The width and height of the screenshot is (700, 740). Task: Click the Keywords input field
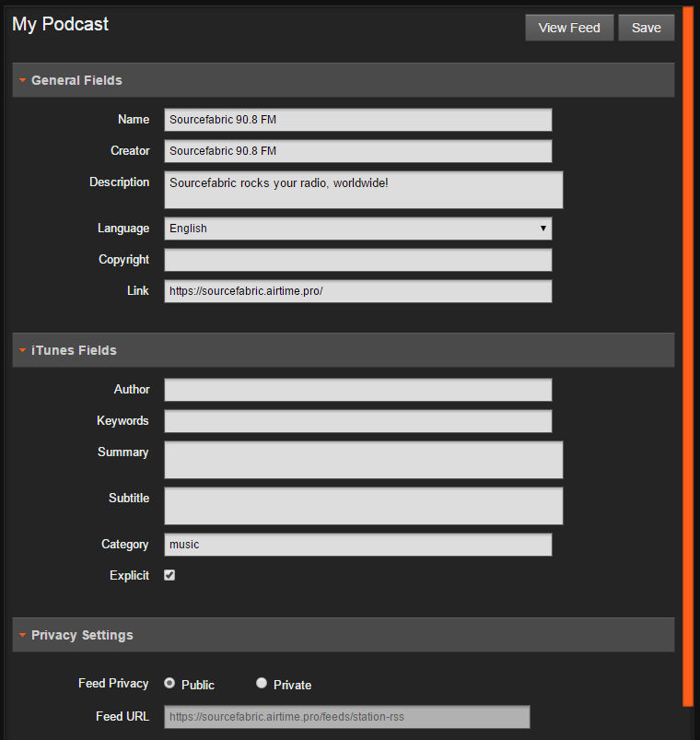coord(357,421)
